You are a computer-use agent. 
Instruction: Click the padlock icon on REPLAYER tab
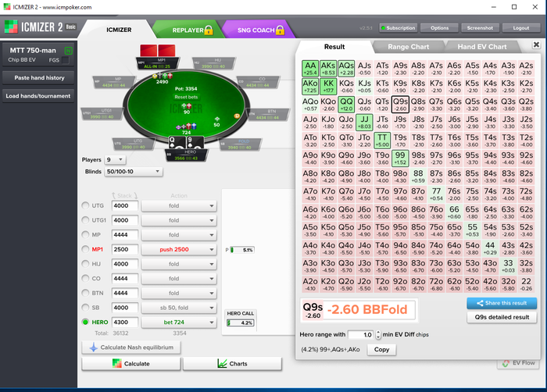coord(209,30)
